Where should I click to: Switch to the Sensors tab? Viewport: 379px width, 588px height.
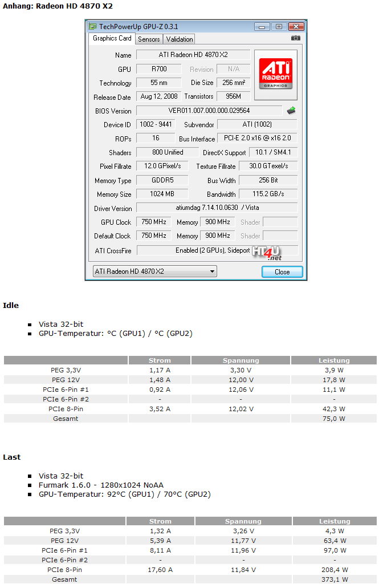[x=149, y=39]
